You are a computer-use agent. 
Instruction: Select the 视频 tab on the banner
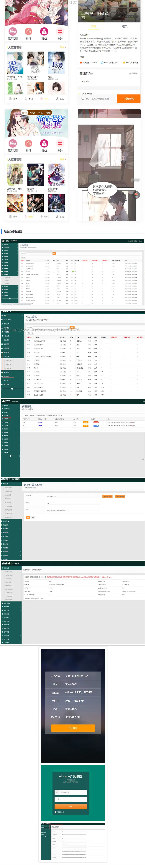48,113
